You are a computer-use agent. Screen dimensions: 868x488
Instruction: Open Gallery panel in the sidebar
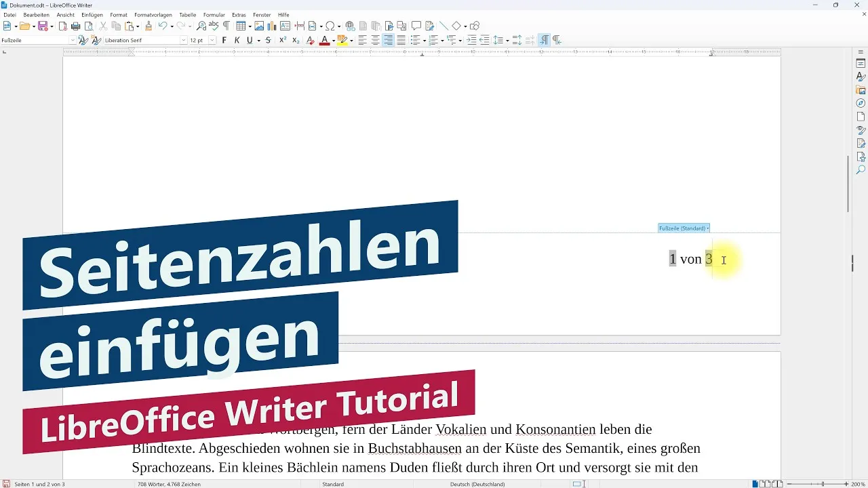(861, 90)
